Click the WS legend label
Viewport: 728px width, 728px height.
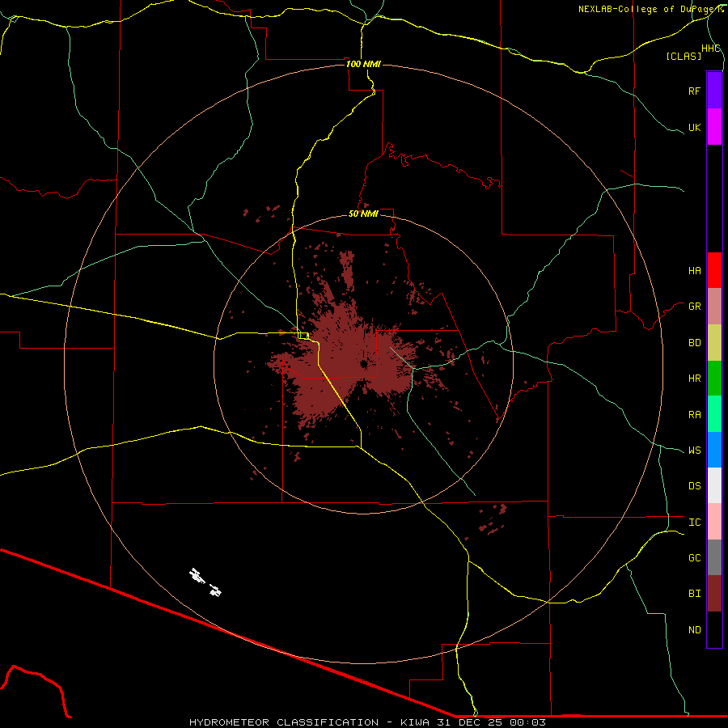(694, 451)
